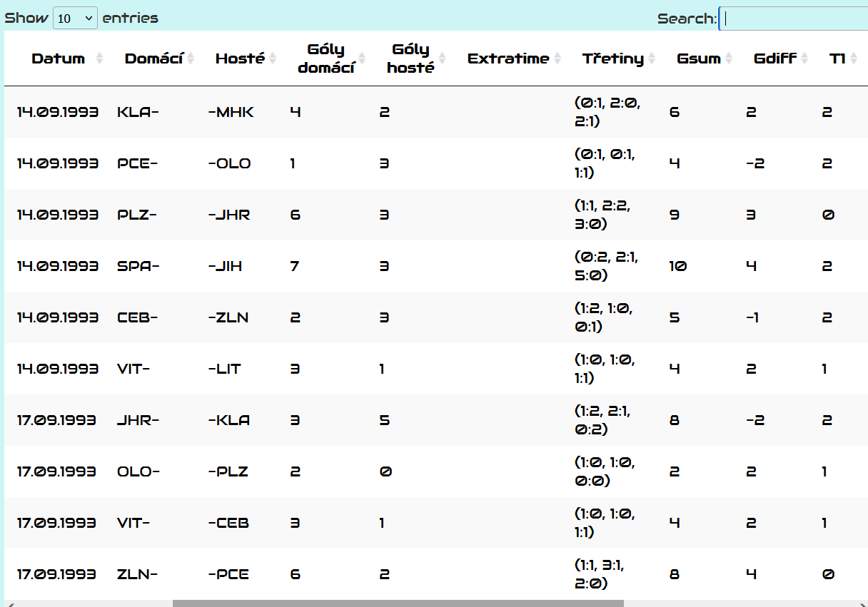Image resolution: width=868 pixels, height=607 pixels.
Task: Click sort arrows icon beside Domácí header
Action: [191, 59]
